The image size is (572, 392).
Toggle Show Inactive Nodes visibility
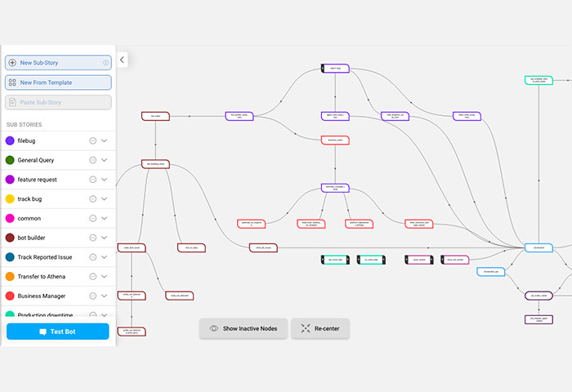point(244,328)
